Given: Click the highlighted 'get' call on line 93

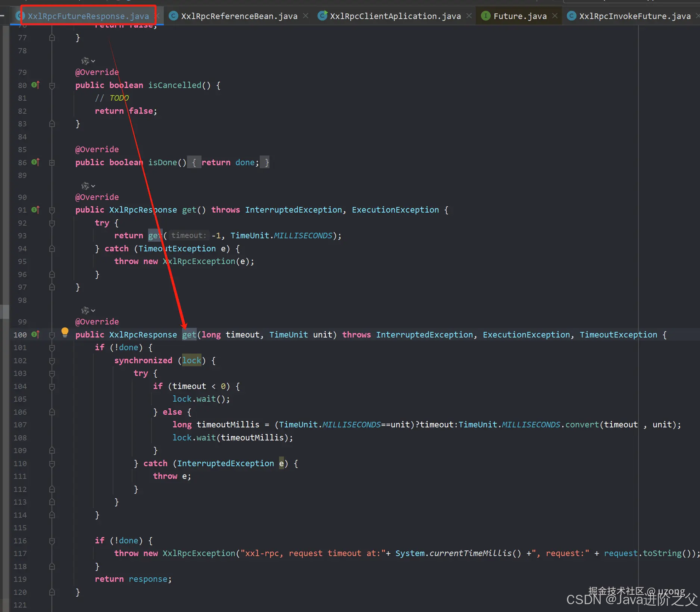Looking at the screenshot, I should click(x=155, y=235).
